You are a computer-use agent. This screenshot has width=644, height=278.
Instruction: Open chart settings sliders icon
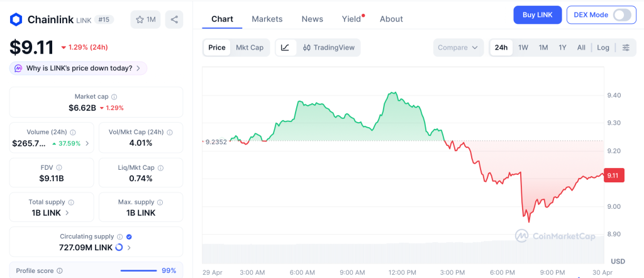[625, 47]
